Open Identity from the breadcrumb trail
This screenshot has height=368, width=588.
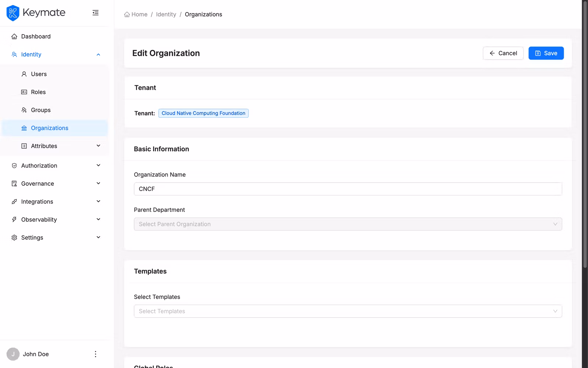pyautogui.click(x=166, y=14)
